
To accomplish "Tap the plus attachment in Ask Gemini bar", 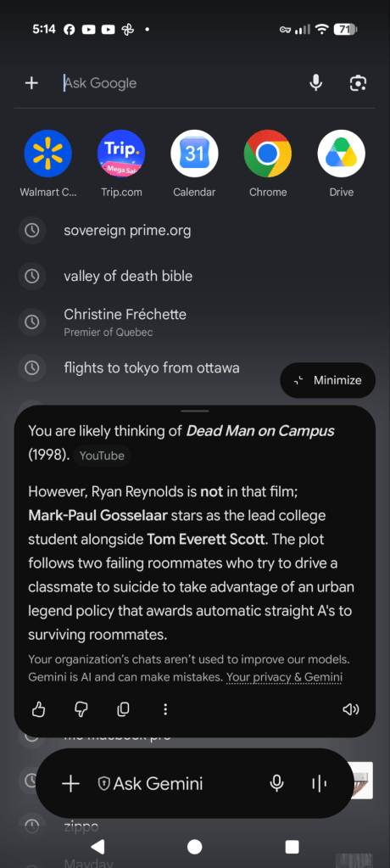I will (x=70, y=783).
